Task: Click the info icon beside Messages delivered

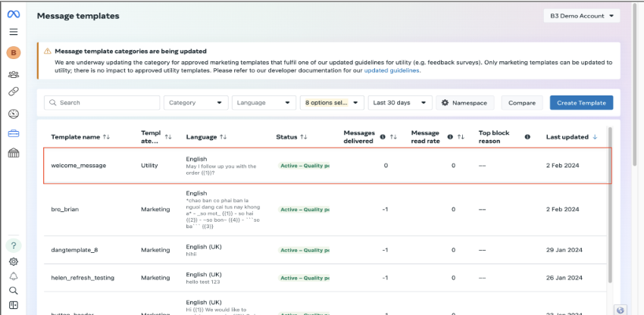Action: point(383,137)
